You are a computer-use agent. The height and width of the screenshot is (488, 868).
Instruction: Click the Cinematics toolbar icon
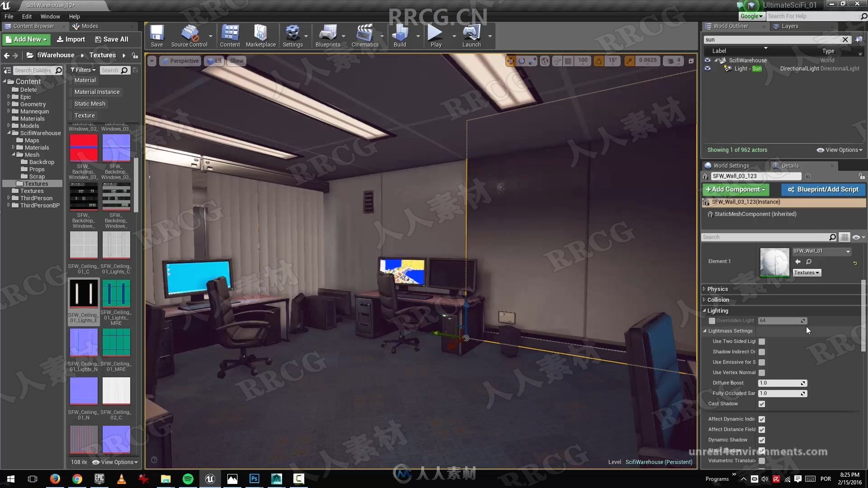(x=364, y=33)
